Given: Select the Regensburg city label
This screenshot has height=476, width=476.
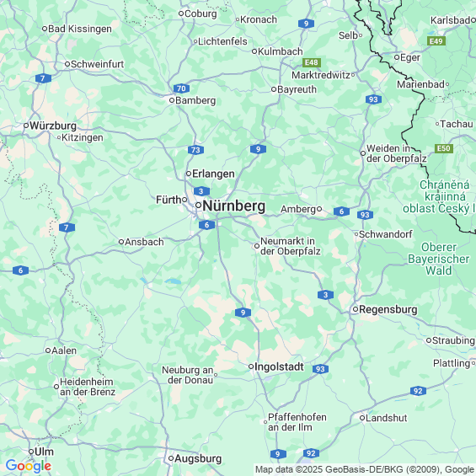Looking at the screenshot, I should (388, 310).
